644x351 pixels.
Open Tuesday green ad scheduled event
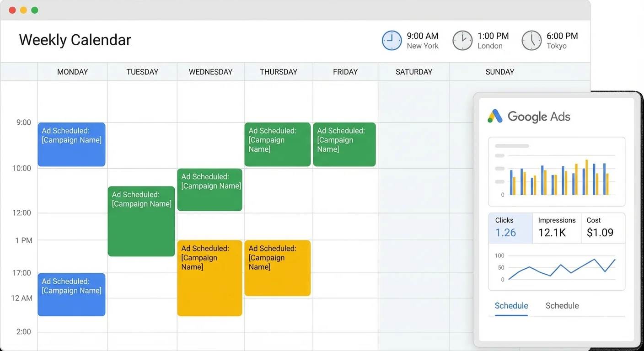141,221
